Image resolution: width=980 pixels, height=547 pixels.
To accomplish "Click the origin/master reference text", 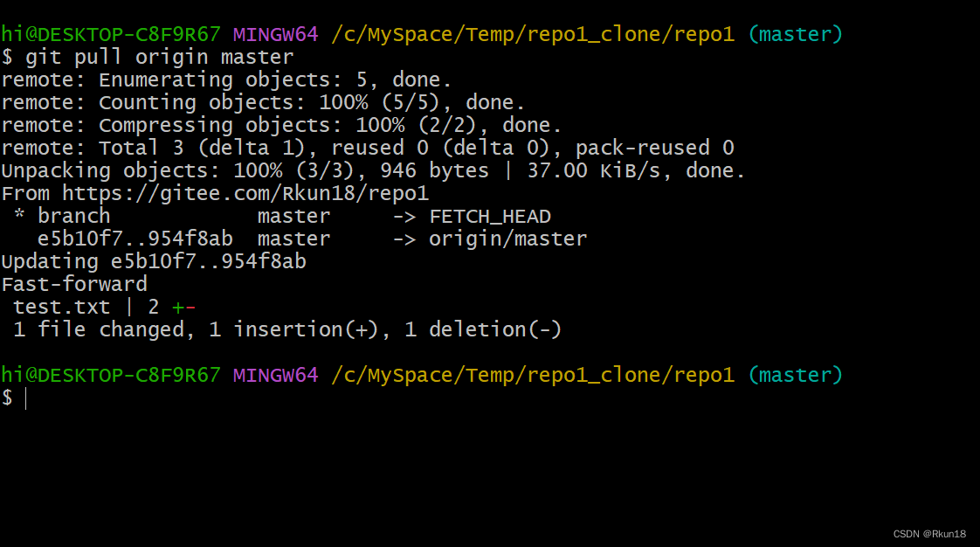I will [507, 239].
